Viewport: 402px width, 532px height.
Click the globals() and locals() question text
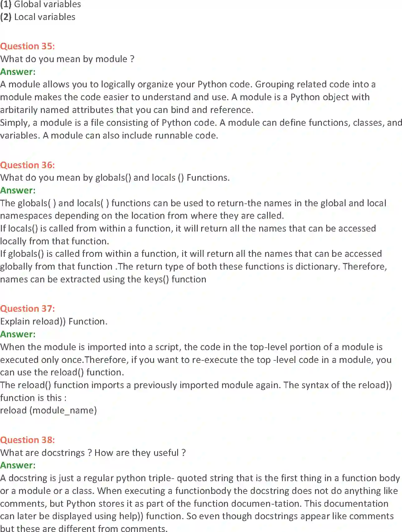click(x=115, y=178)
